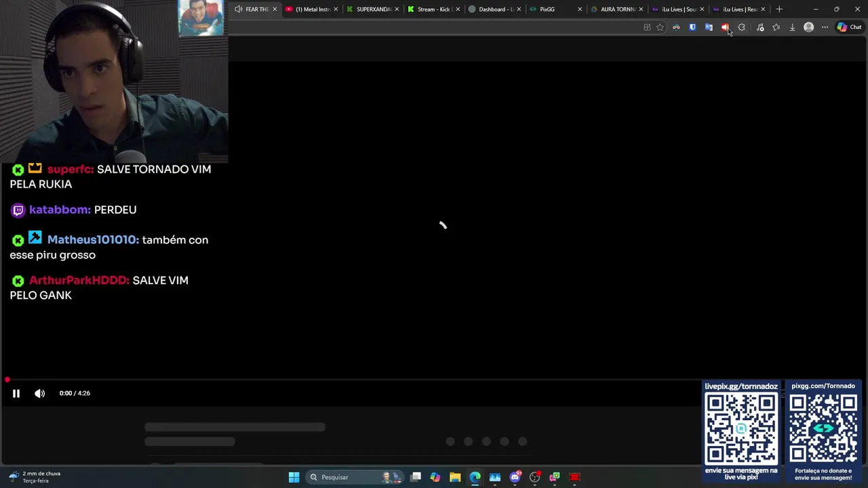Click the ArthurParkHDDD username in chat

click(79, 281)
